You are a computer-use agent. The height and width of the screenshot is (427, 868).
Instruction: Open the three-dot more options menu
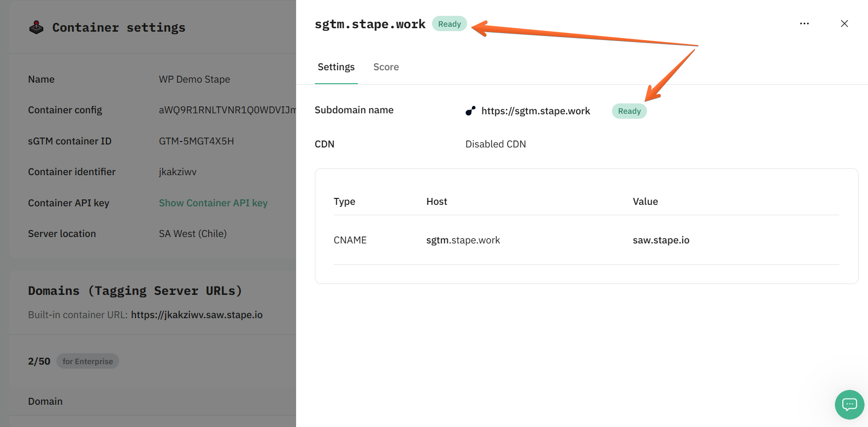804,24
